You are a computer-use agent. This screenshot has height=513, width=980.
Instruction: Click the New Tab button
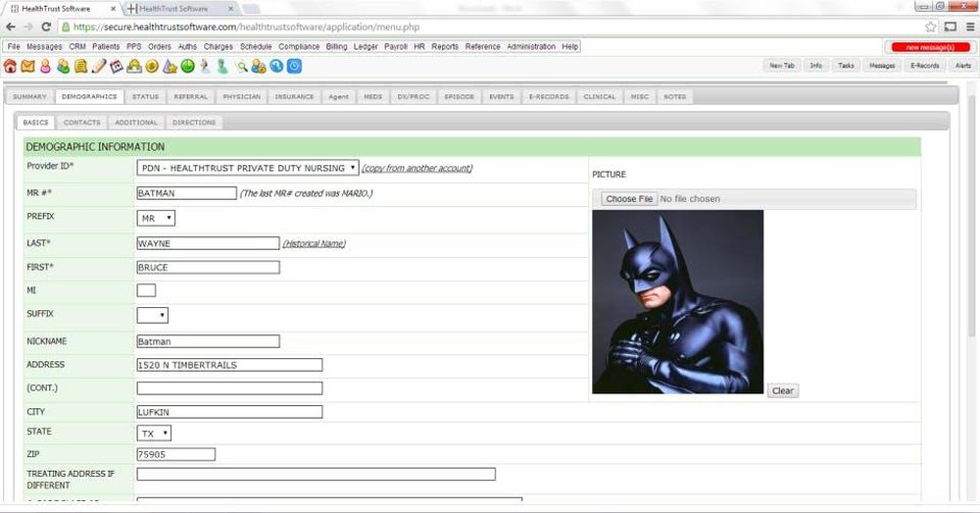782,66
